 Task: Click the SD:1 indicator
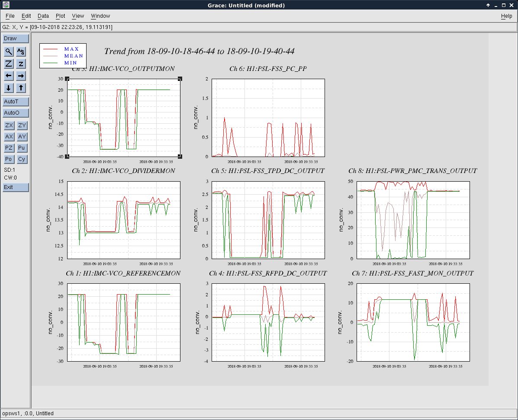click(10, 170)
